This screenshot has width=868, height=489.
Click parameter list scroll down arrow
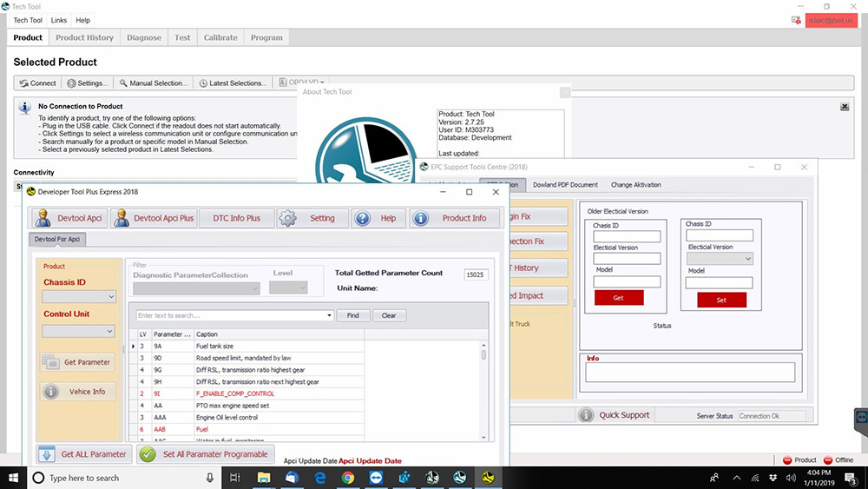(483, 438)
